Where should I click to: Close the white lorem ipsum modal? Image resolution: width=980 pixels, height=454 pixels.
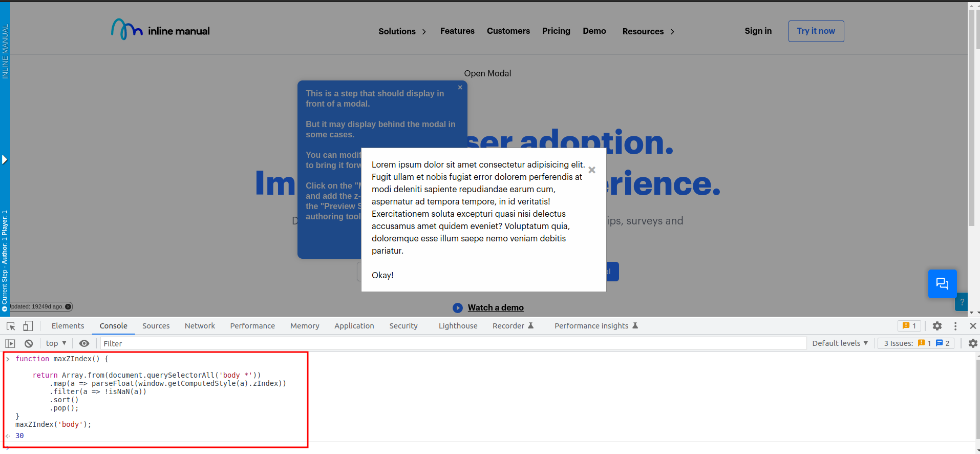tap(592, 170)
